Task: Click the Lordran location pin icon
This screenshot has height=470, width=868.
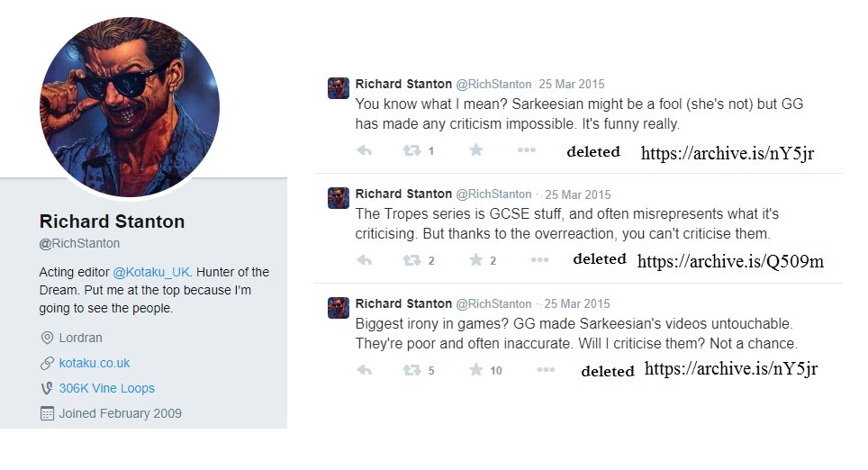Action: [x=47, y=338]
